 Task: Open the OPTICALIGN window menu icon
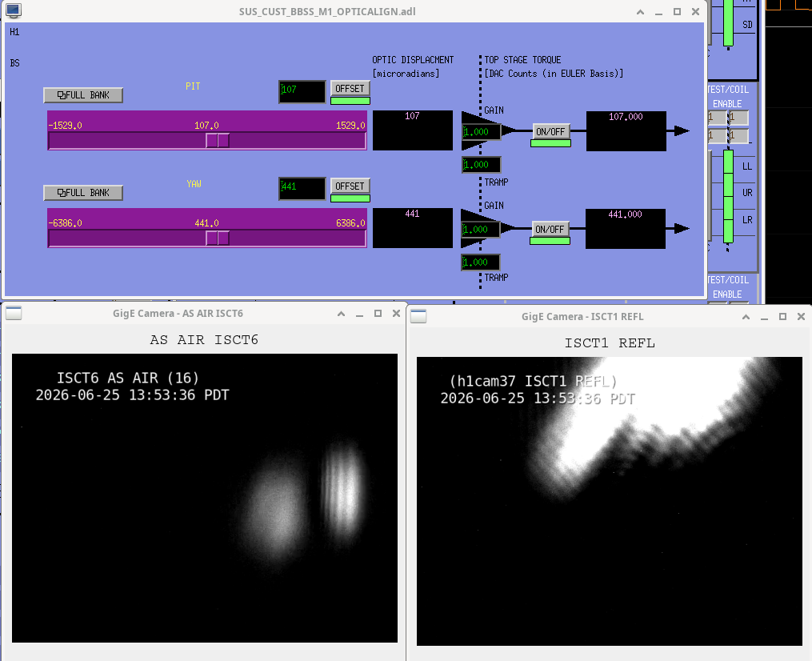pyautogui.click(x=14, y=10)
